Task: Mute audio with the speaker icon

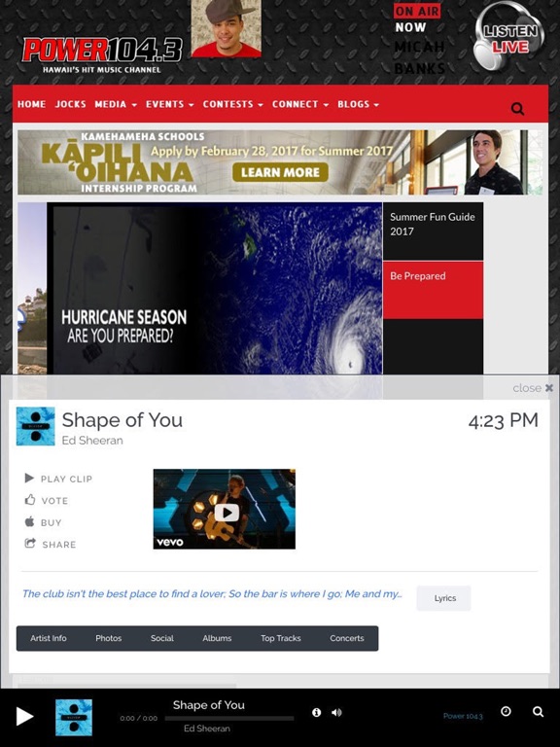Action: (x=336, y=712)
